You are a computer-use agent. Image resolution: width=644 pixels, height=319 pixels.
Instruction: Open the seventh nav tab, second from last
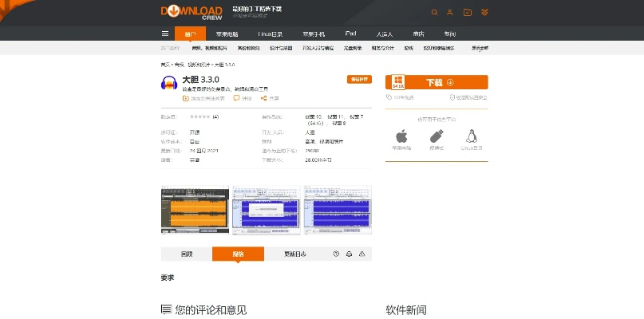click(418, 34)
